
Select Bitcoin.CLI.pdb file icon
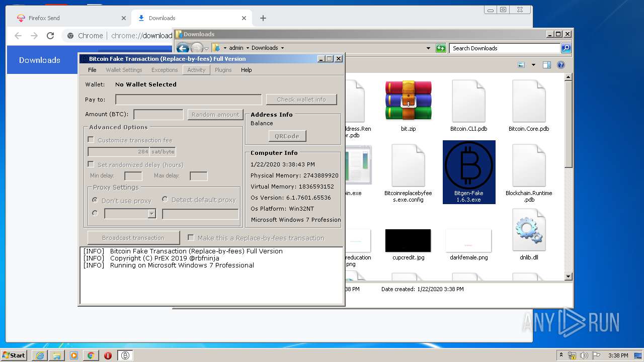pyautogui.click(x=468, y=101)
